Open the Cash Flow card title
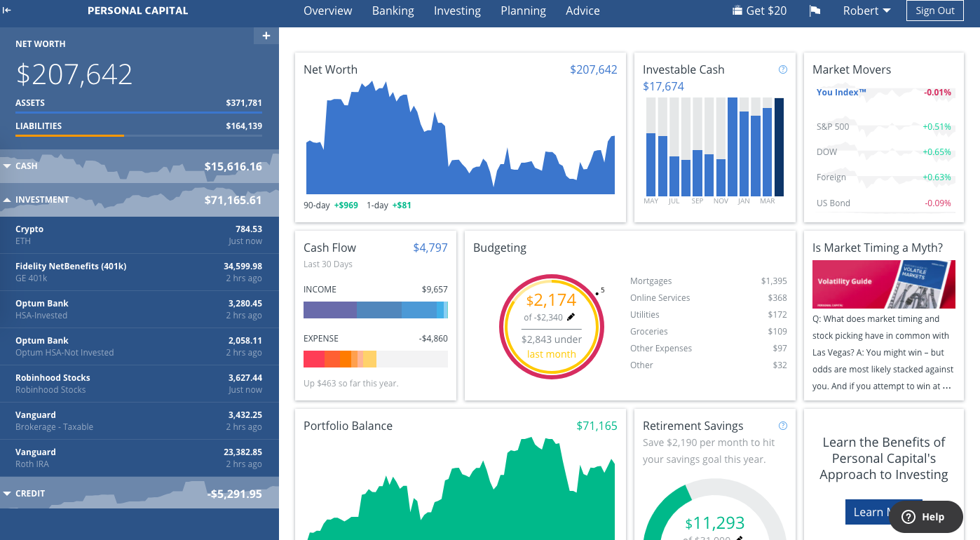The width and height of the screenshot is (980, 540). click(x=329, y=248)
